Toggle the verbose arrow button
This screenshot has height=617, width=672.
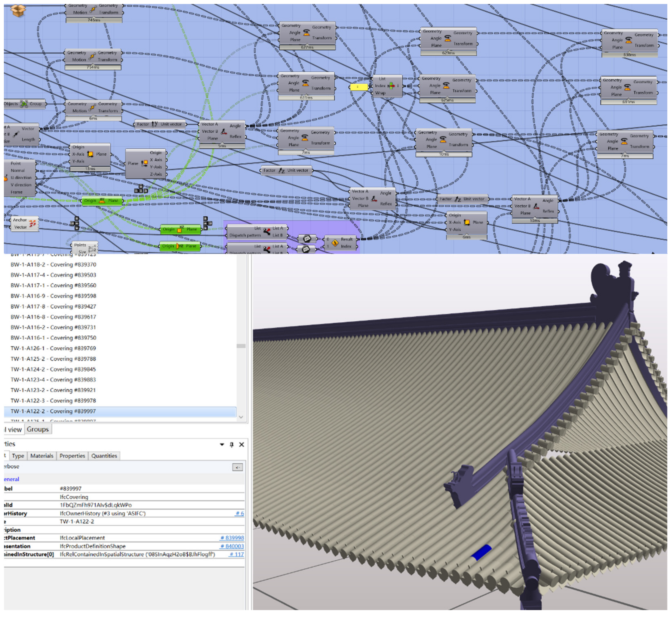[x=237, y=467]
